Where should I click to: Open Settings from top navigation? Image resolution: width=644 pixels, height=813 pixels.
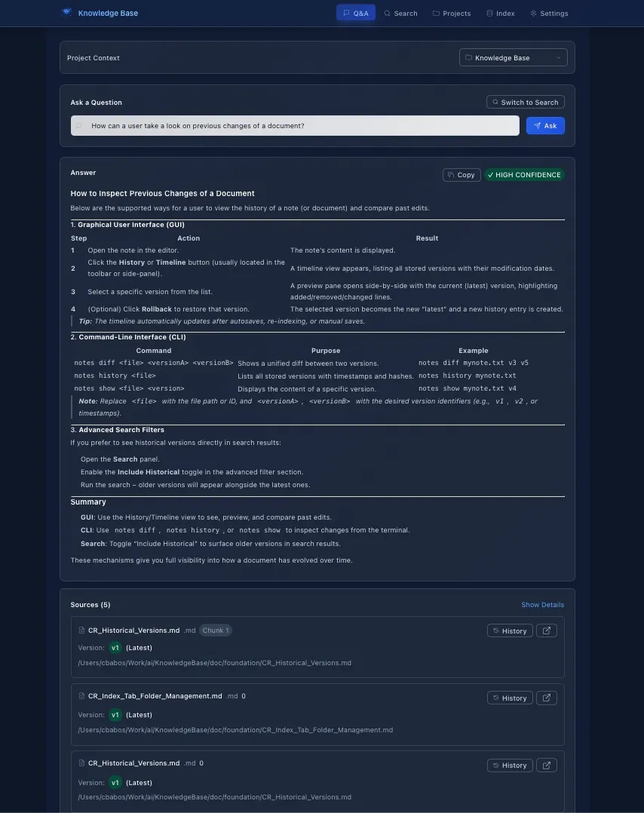(x=549, y=13)
